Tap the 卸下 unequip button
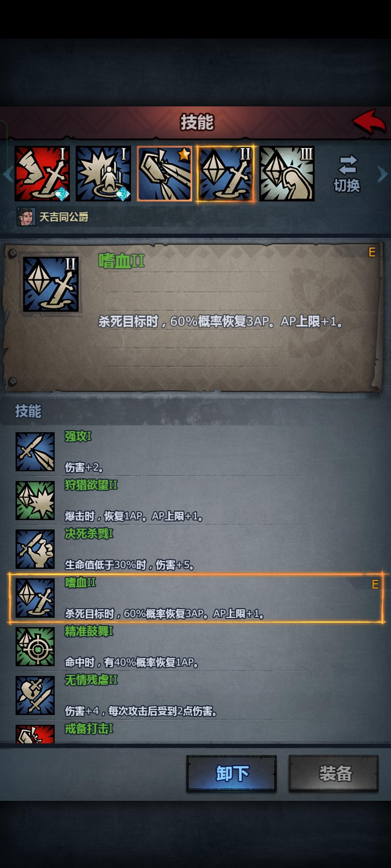 click(232, 774)
